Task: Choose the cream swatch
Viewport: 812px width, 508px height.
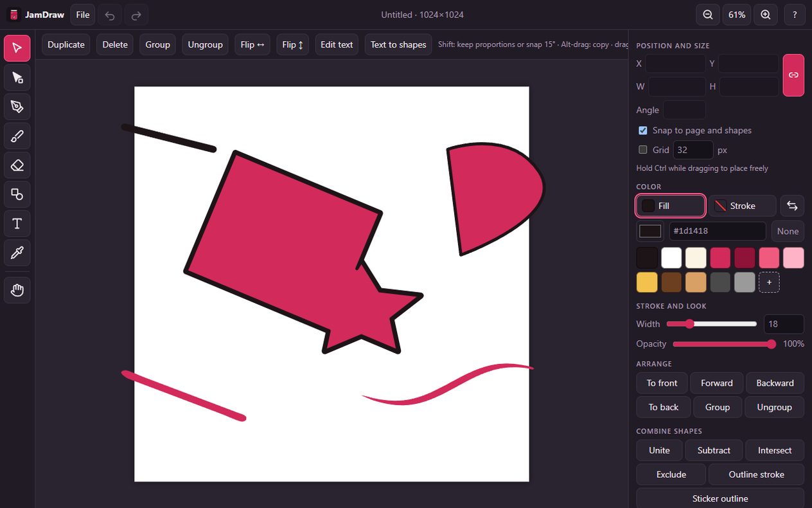Action: tap(696, 258)
